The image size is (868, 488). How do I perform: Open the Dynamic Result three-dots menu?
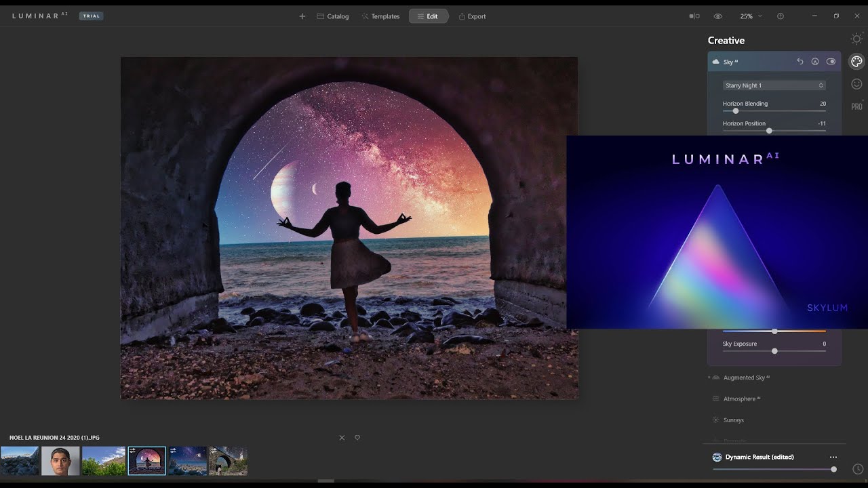(833, 457)
